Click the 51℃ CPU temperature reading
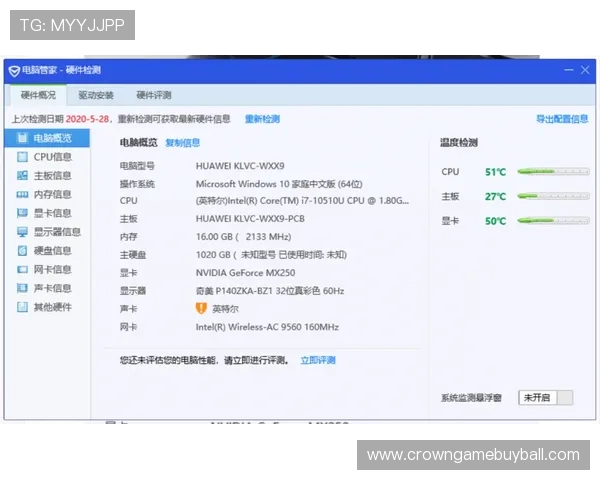600x480 pixels. [496, 172]
